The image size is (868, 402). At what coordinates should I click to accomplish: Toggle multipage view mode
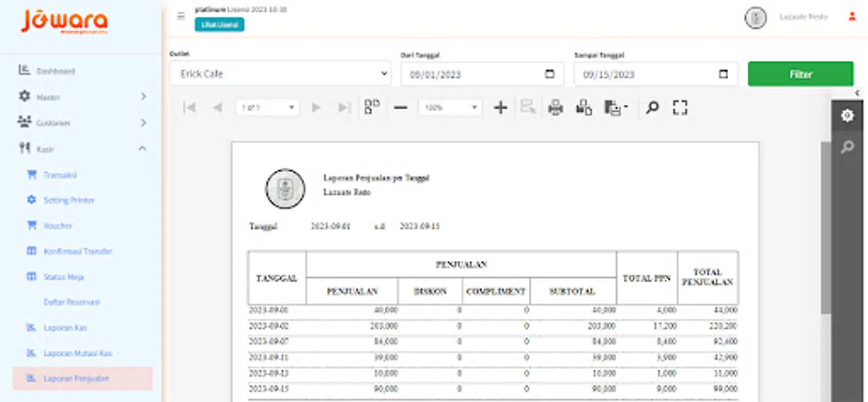(371, 107)
